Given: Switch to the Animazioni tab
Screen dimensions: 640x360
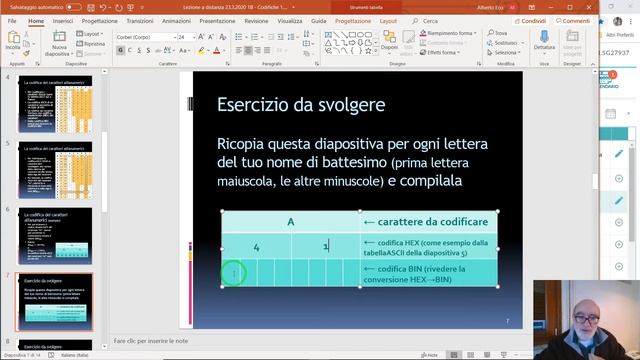Looking at the screenshot, I should (176, 21).
